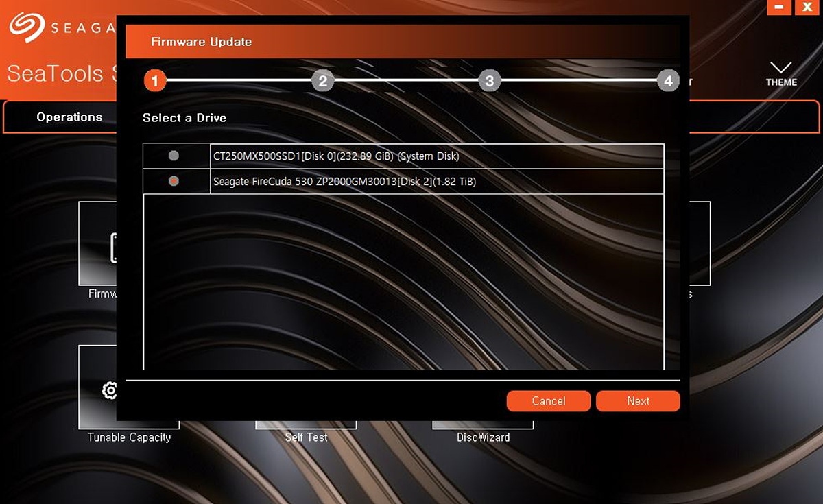Viewport: 823px width, 504px height.
Task: Click step 2 circle in wizard progress
Action: 322,81
